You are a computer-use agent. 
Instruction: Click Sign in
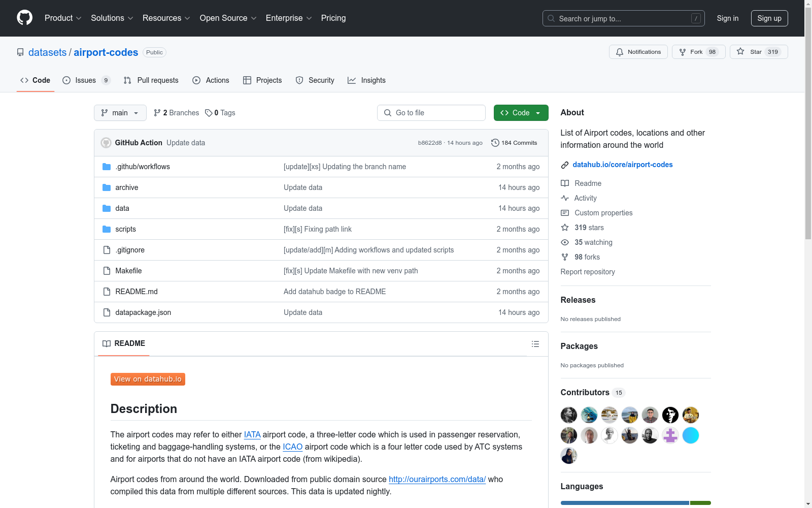tap(728, 18)
